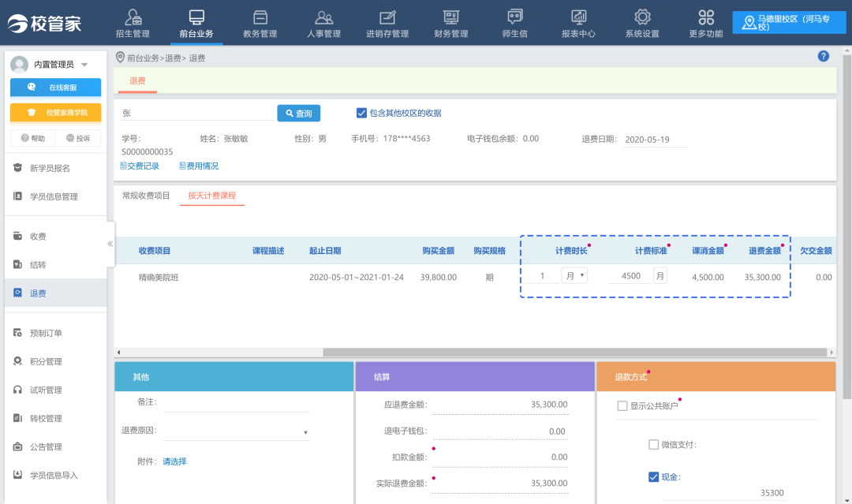Select 结转 in the left sidebar
The width and height of the screenshot is (852, 504).
click(38, 265)
